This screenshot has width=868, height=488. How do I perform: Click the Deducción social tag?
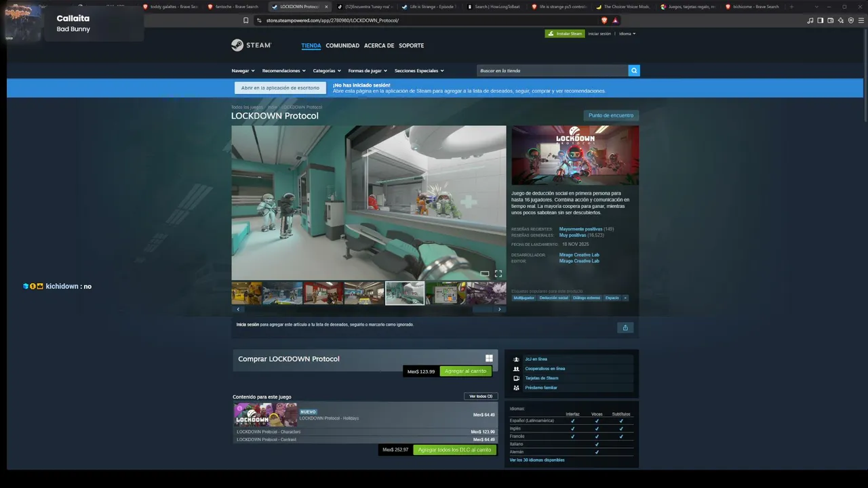(553, 298)
